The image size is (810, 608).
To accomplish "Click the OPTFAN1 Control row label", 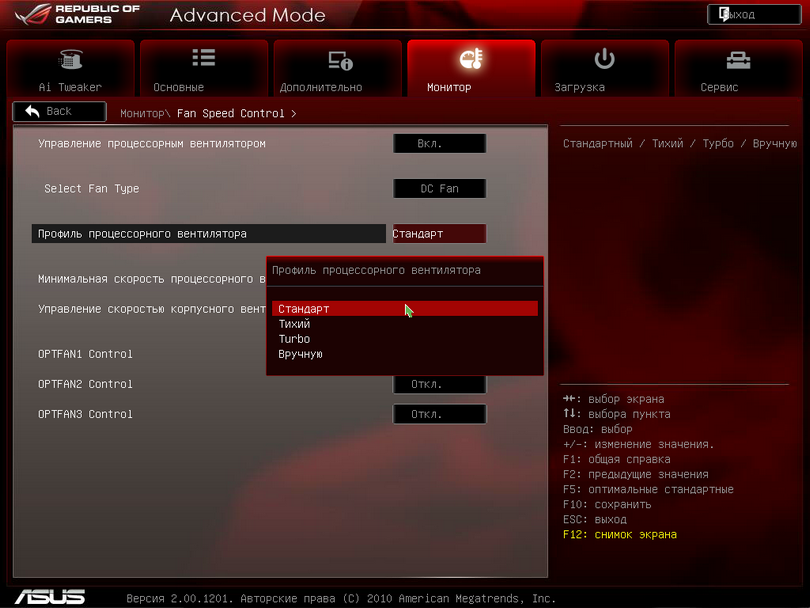I will tap(86, 354).
